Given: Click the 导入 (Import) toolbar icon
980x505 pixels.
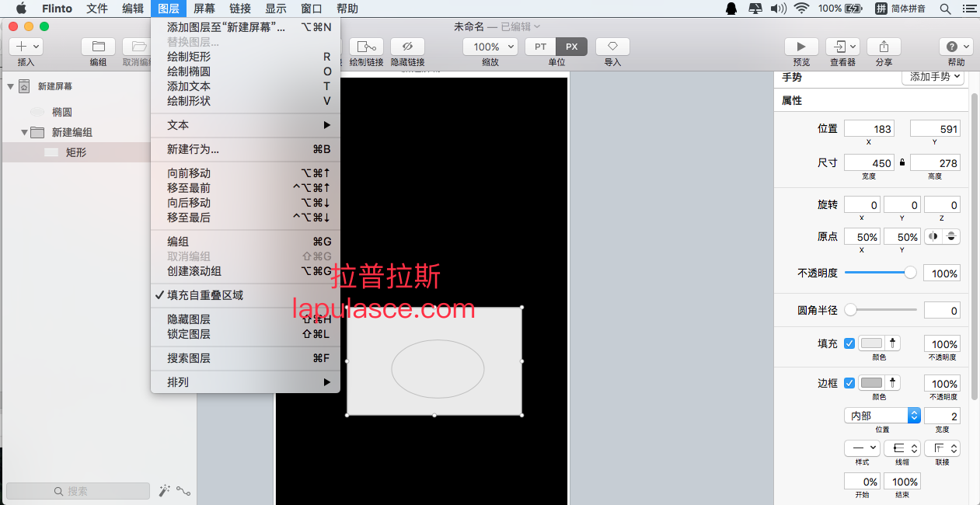Looking at the screenshot, I should (612, 47).
